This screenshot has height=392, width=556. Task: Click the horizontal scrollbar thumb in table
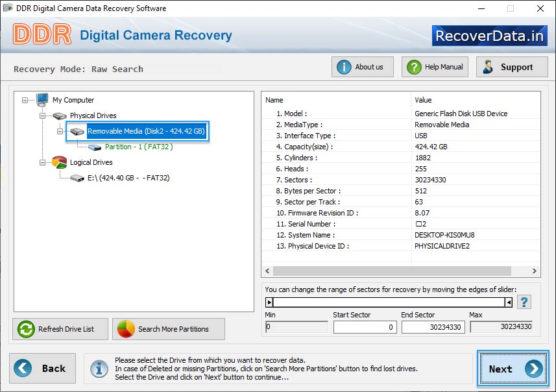click(392, 271)
